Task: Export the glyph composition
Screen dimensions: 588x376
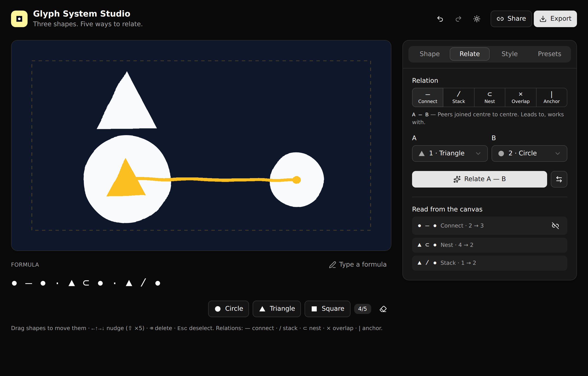Action: [x=555, y=19]
